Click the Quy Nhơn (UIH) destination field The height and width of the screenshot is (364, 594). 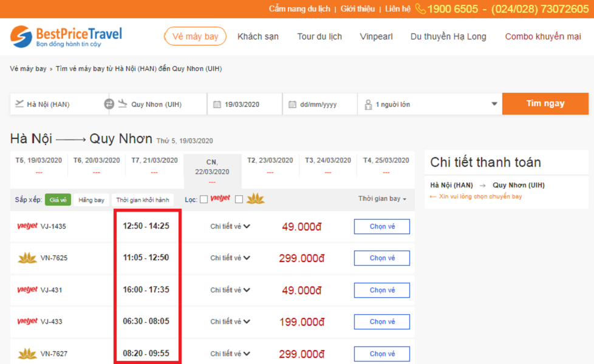[x=158, y=104]
